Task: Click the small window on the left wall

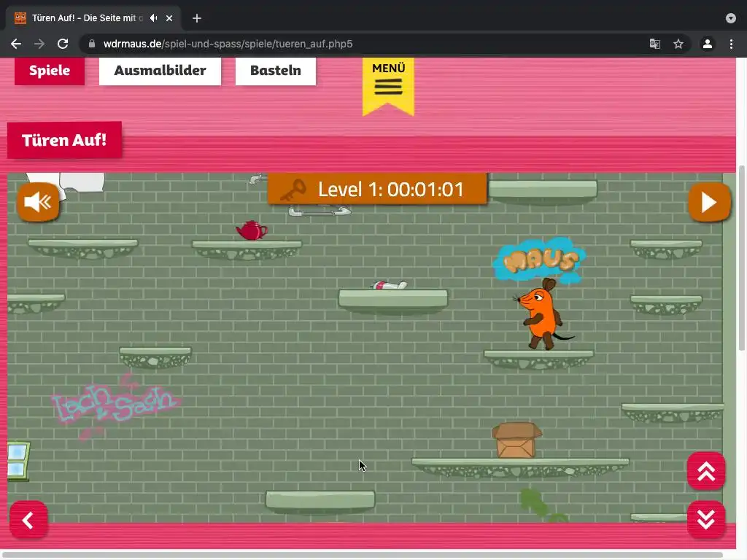Action: point(18,461)
